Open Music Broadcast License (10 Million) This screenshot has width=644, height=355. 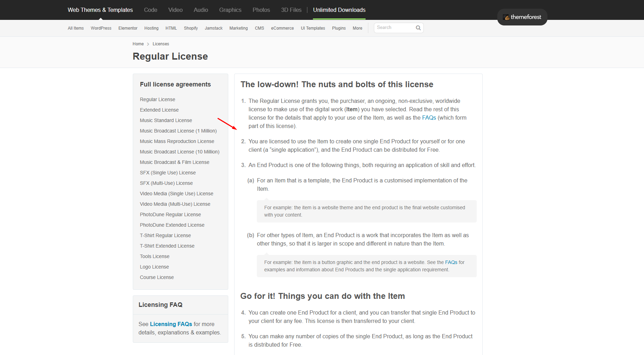pyautogui.click(x=179, y=152)
